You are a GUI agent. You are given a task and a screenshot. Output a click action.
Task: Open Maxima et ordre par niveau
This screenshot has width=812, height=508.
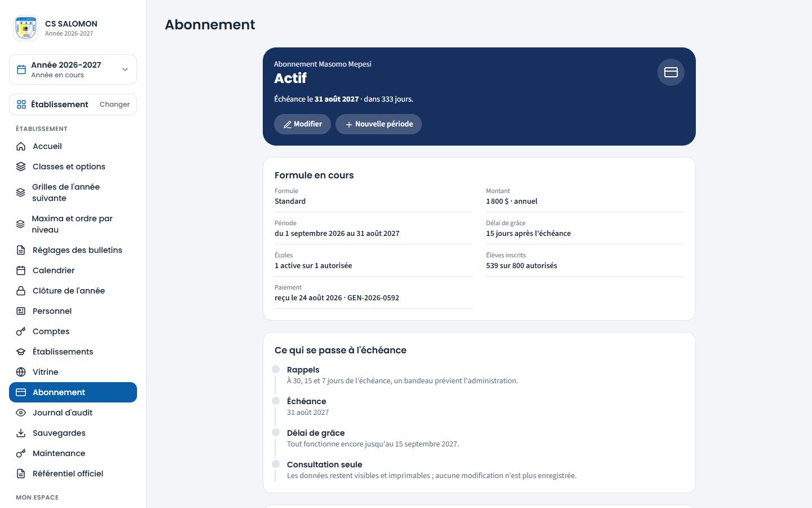pos(73,224)
